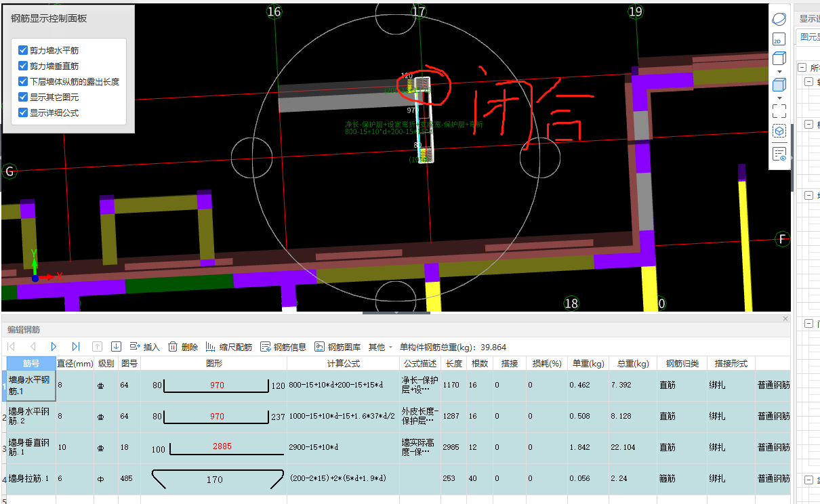Activate the orbit (dynamic view) tool
The width and height of the screenshot is (820, 504).
point(779,18)
